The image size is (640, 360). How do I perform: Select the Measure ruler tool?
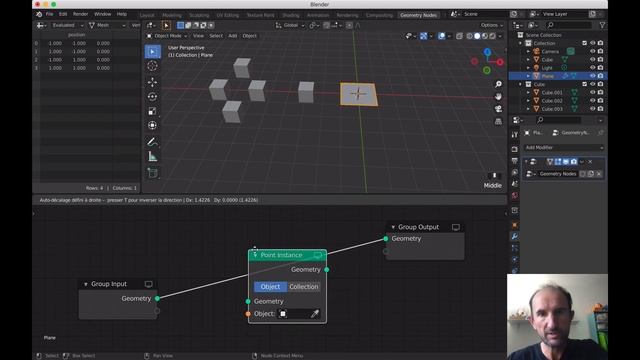point(152,156)
